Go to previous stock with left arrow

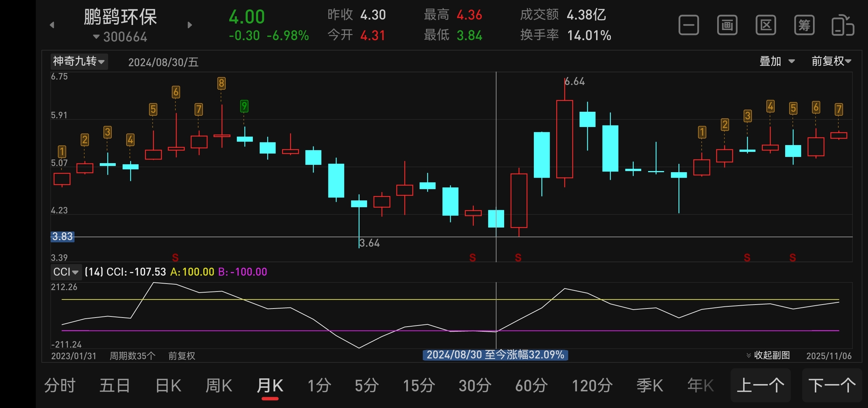pos(52,25)
